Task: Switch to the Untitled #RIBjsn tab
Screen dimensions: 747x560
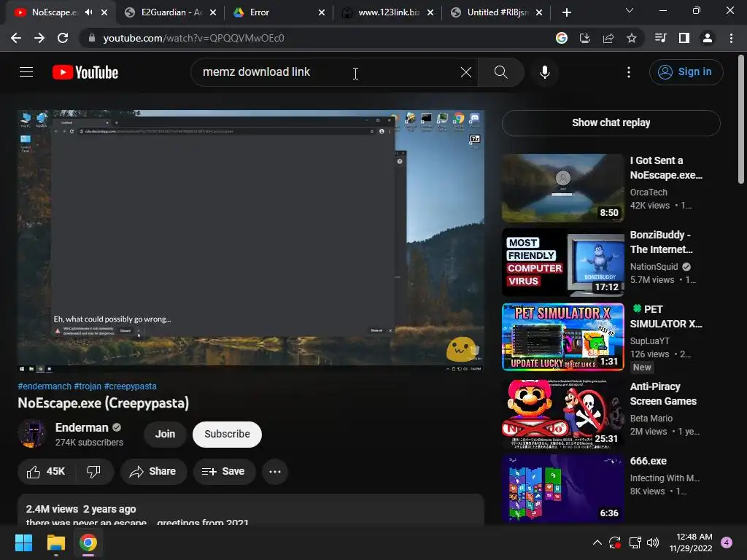Action: pos(498,12)
